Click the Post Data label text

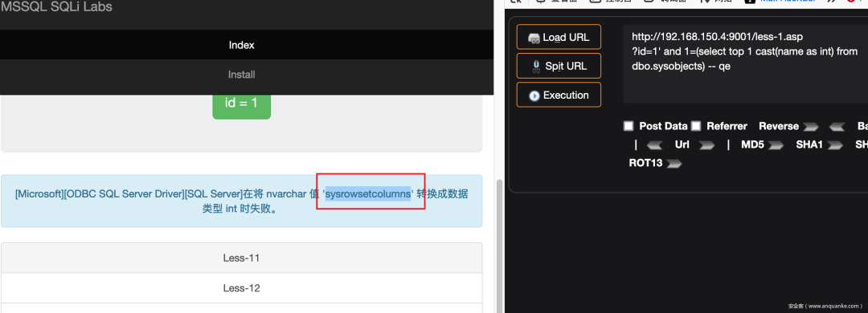663,126
